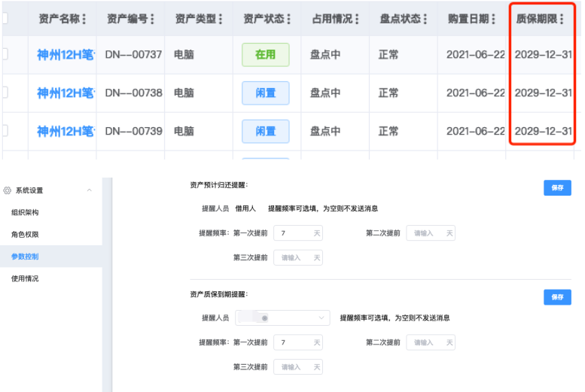
Task: Click 保存 for 资产质保到期提醒
Action: click(x=557, y=297)
